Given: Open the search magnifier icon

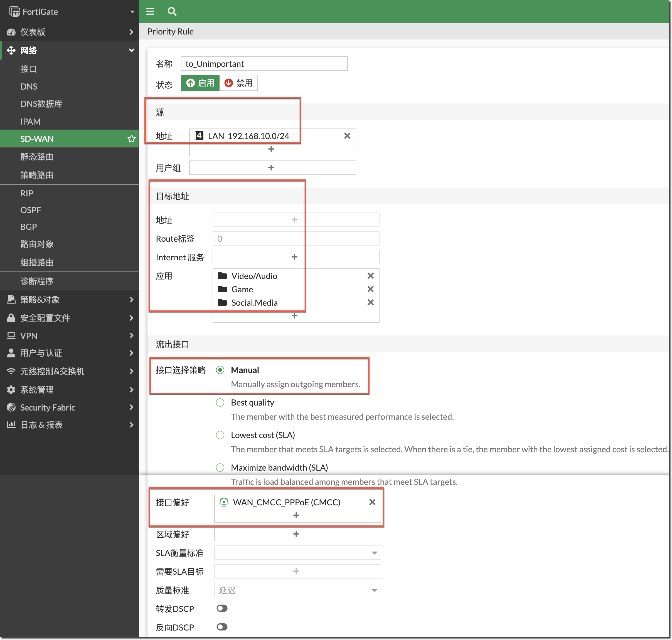Looking at the screenshot, I should click(x=172, y=12).
